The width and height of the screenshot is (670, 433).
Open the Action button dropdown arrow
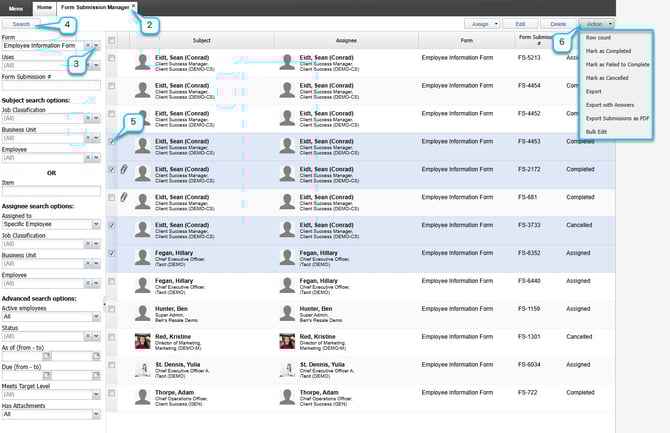pos(610,24)
